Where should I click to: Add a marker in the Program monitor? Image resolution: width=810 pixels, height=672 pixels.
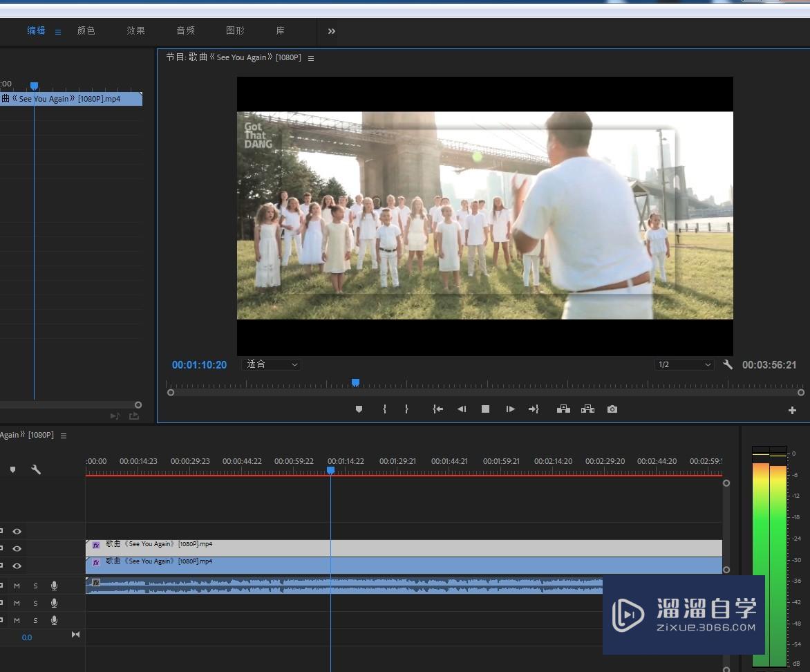click(359, 409)
